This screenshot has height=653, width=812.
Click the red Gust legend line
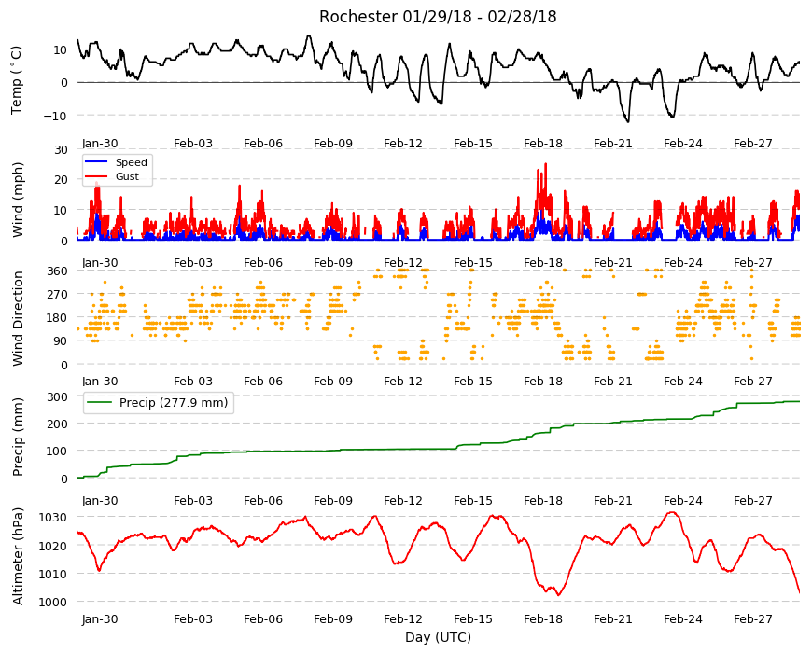click(96, 176)
